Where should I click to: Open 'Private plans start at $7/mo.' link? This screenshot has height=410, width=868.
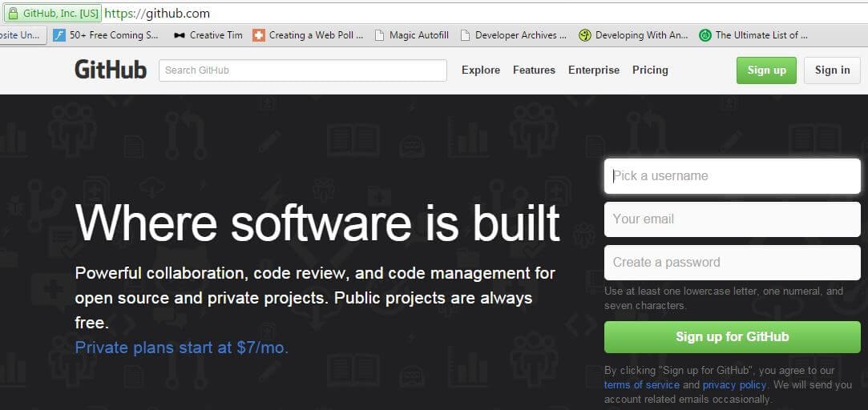tap(182, 348)
